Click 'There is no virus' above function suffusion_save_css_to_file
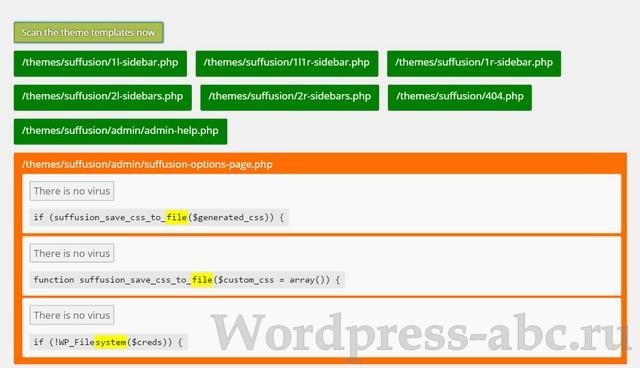 click(x=72, y=253)
